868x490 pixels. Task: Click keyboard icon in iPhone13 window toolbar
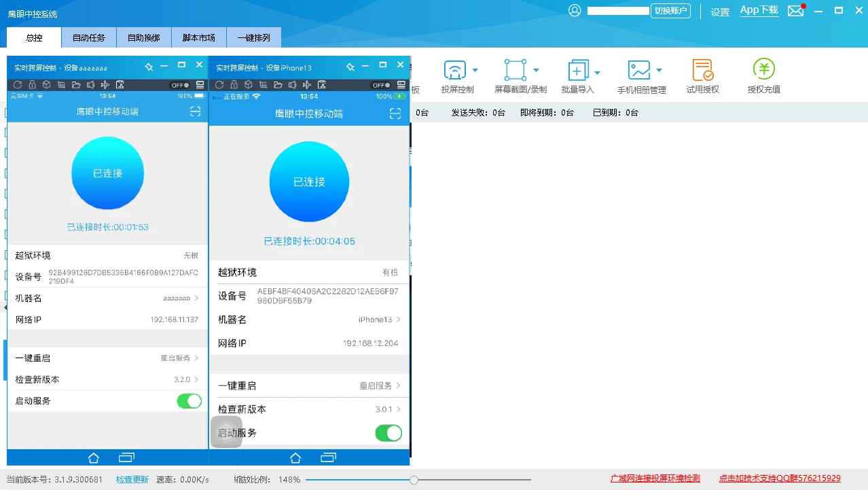401,85
